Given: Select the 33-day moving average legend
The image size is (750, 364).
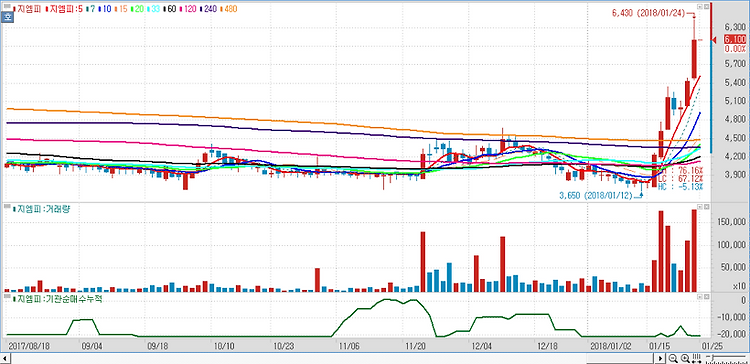Looking at the screenshot, I should coord(154,9).
